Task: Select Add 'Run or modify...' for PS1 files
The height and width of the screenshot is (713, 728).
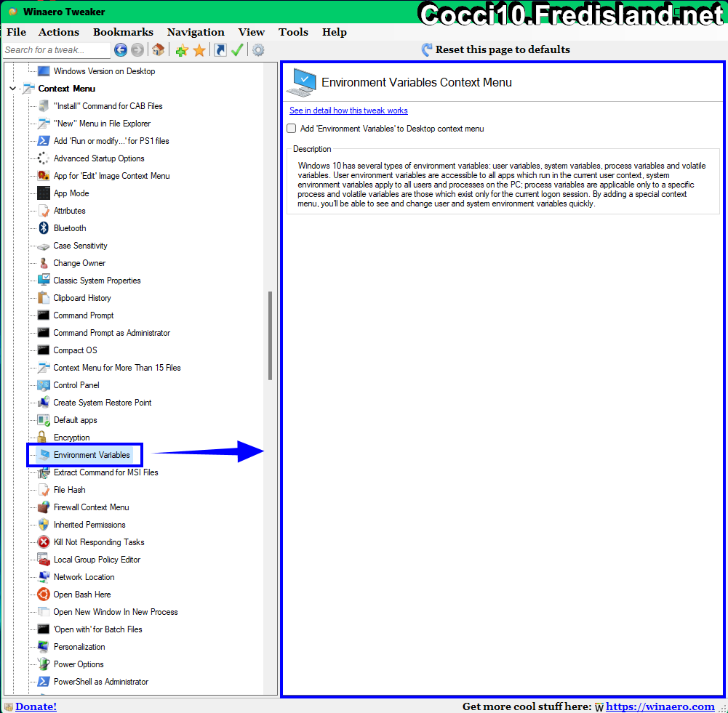Action: click(111, 140)
